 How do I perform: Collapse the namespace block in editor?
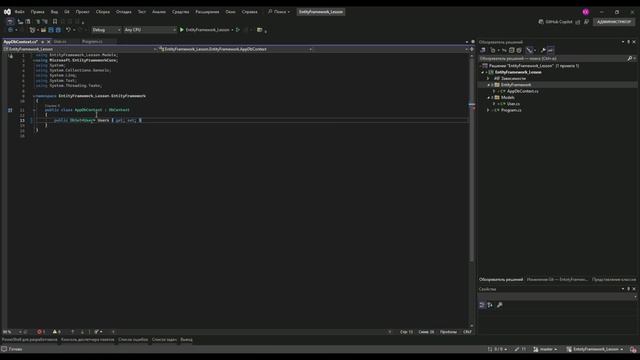(x=34, y=96)
